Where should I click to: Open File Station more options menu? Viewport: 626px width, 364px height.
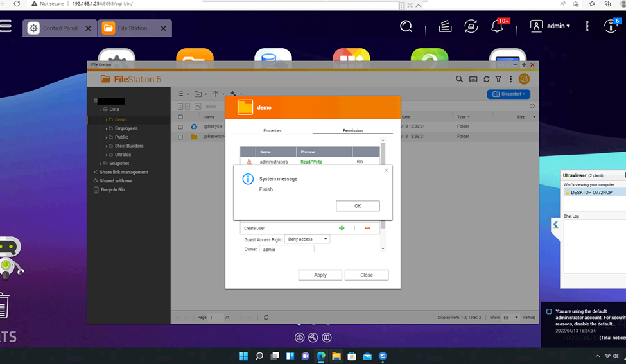[510, 79]
